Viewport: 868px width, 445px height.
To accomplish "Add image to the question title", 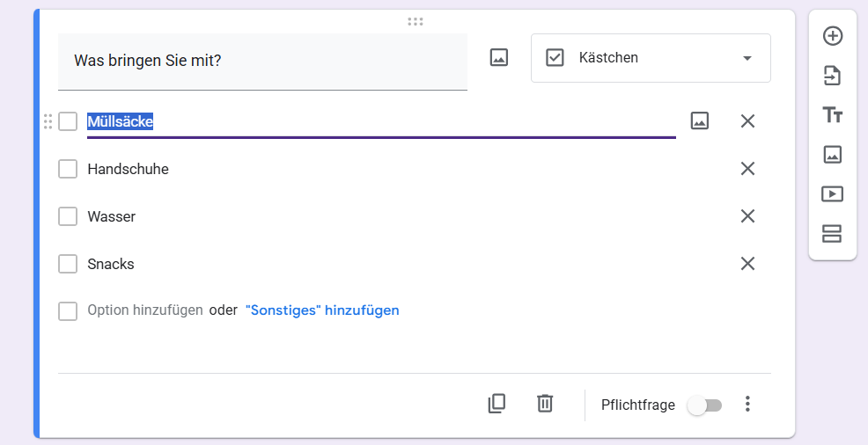I will pyautogui.click(x=499, y=58).
